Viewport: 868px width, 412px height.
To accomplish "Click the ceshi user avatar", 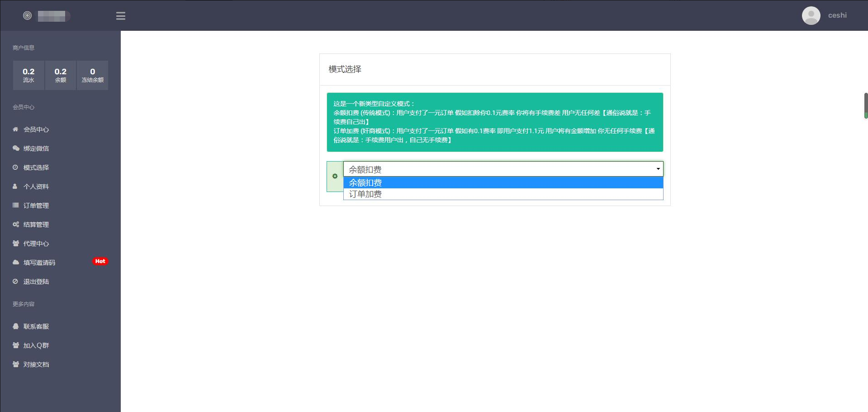I will click(x=811, y=15).
